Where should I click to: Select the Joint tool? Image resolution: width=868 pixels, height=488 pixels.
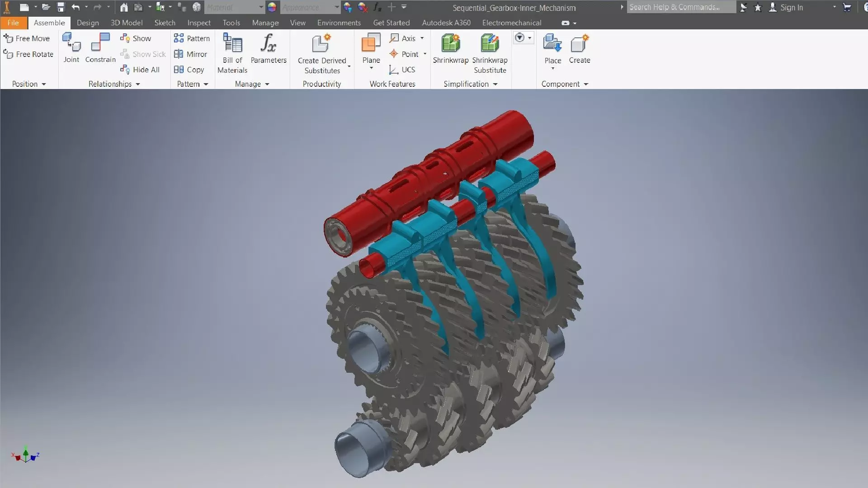71,48
